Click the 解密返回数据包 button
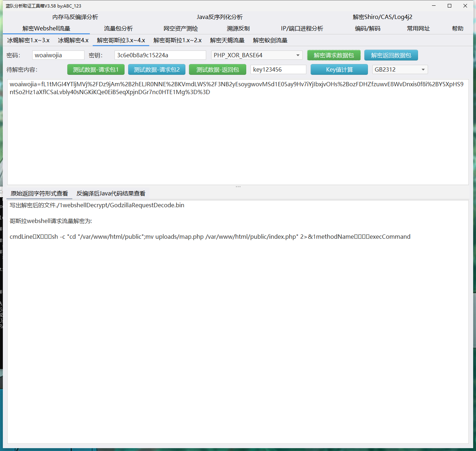The image size is (476, 451). click(x=391, y=55)
